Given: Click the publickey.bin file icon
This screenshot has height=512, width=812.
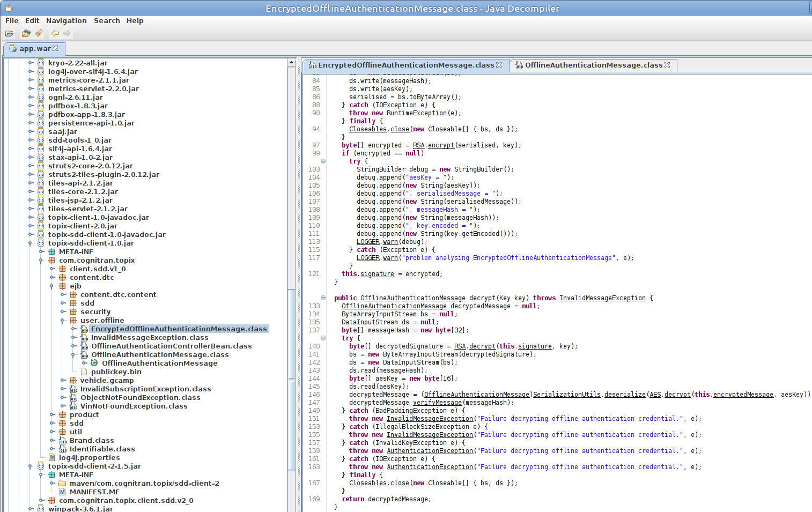Looking at the screenshot, I should pyautogui.click(x=84, y=372).
